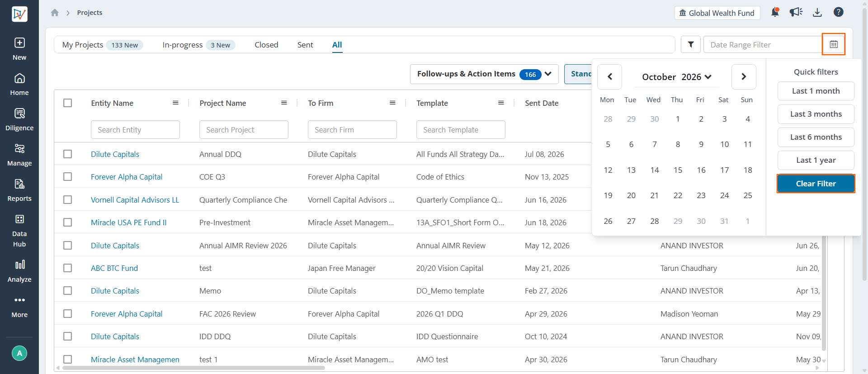Open the notifications bell
This screenshot has width=868, height=374.
[x=775, y=12]
